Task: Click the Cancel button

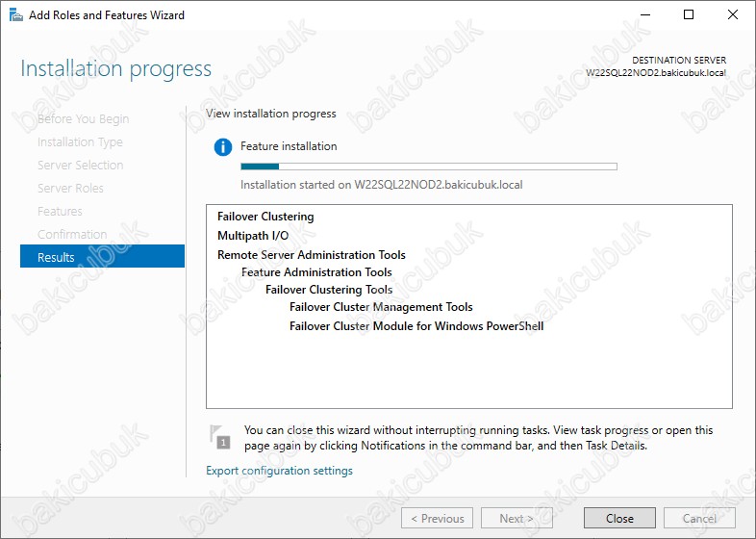Action: [699, 518]
